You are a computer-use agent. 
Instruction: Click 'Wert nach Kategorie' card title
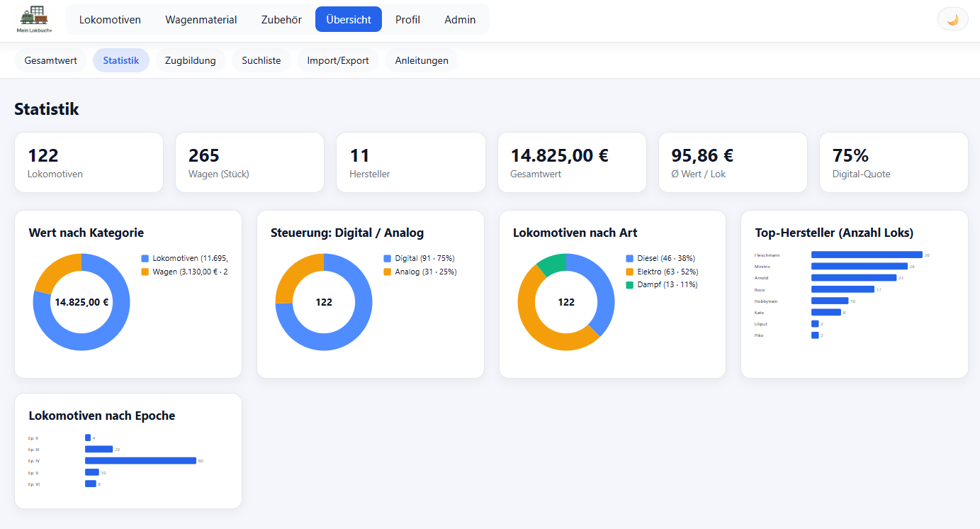click(86, 233)
